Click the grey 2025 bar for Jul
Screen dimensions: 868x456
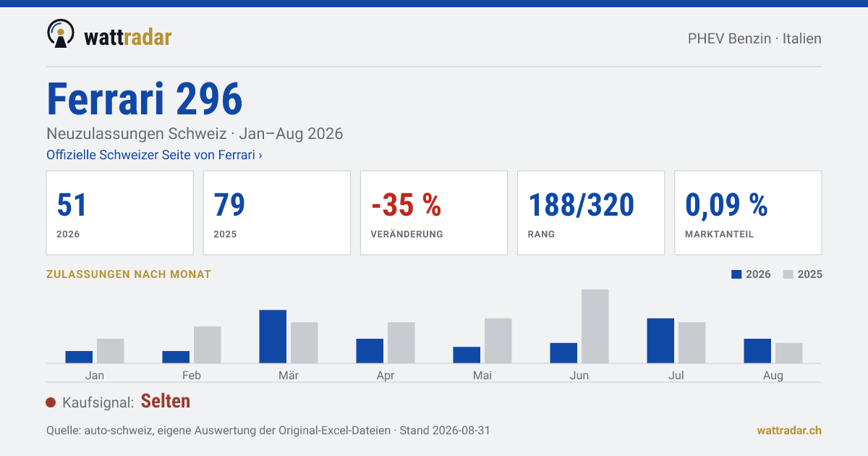[692, 342]
